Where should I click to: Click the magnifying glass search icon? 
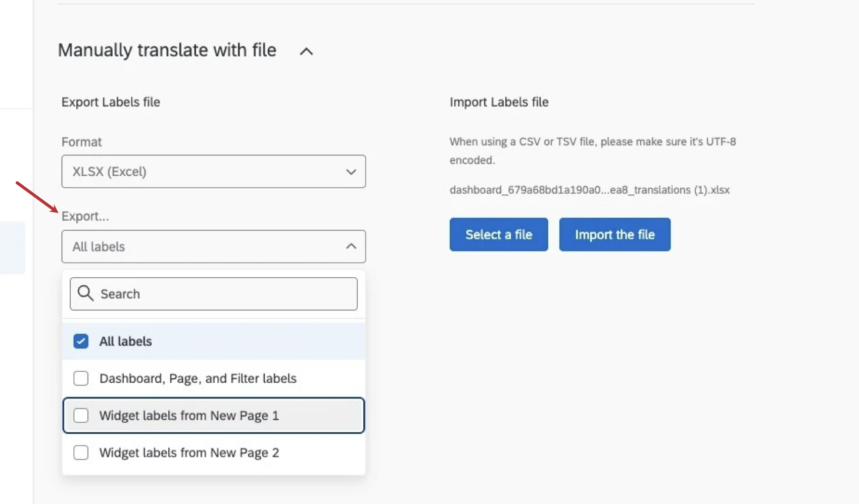[x=85, y=293]
